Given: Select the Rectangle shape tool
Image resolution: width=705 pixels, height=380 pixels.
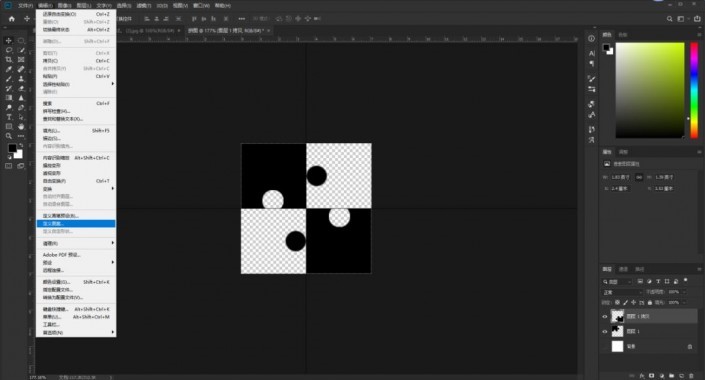Looking at the screenshot, I should pos(9,126).
